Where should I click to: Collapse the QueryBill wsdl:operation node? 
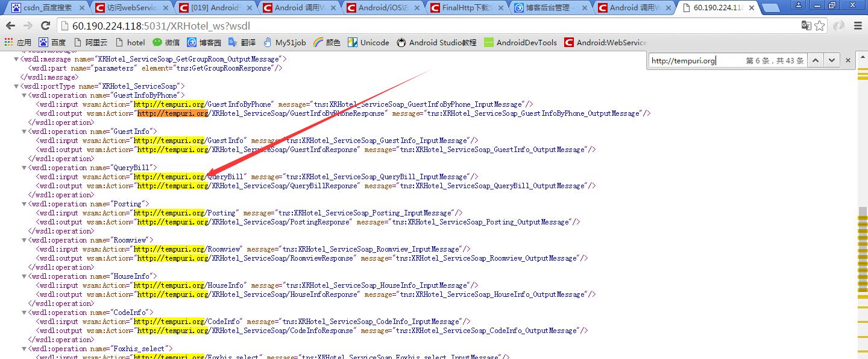24,168
